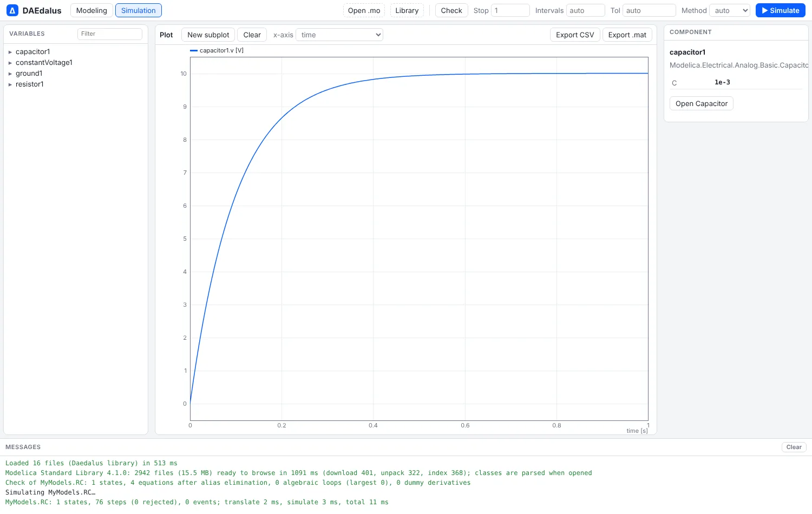Expand the capacitor1 variable tree
The height and width of the screenshot is (514, 812).
coord(10,52)
